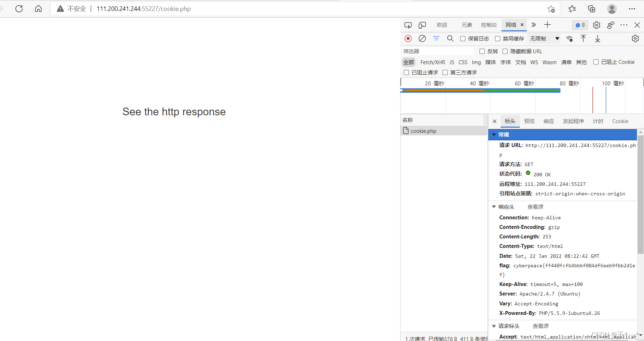Open the 欢迎 DevTools tab

(x=442, y=25)
